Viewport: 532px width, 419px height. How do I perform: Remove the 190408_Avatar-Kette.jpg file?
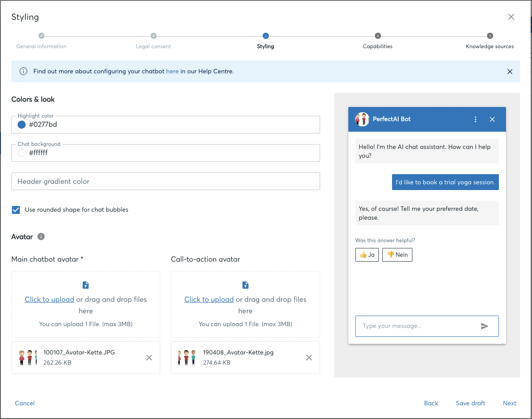309,358
